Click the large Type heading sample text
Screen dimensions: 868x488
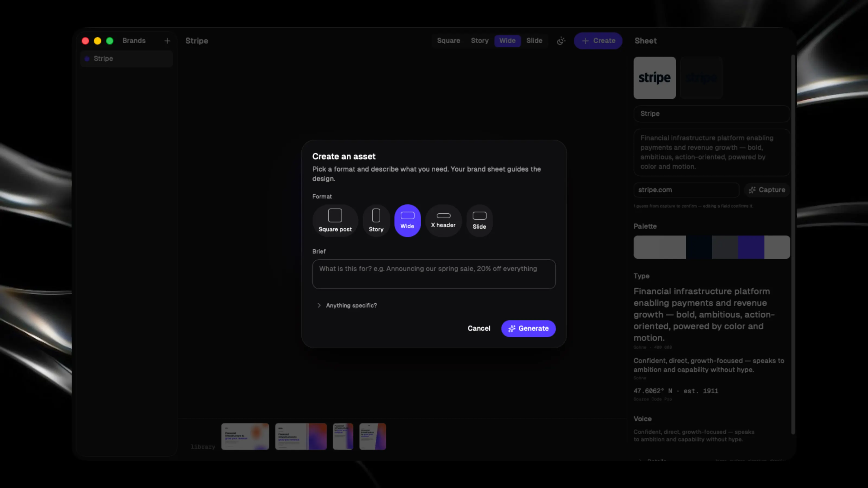coord(704,314)
